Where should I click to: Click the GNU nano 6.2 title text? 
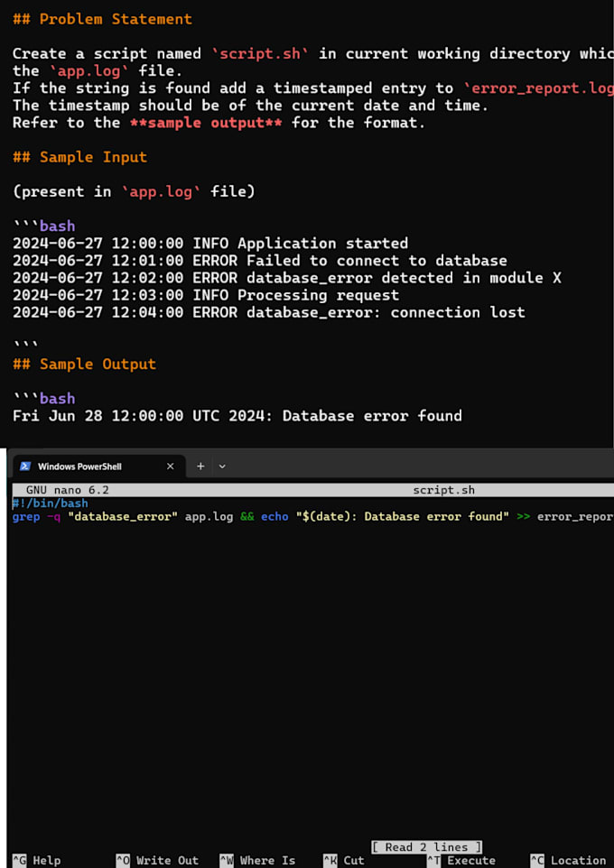67,491
